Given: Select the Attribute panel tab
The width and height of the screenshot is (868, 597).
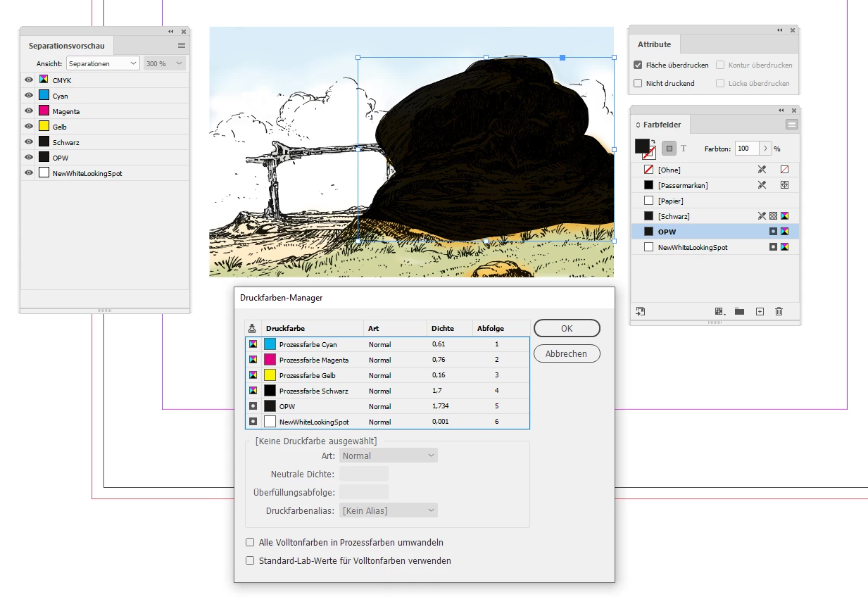Looking at the screenshot, I should (655, 44).
